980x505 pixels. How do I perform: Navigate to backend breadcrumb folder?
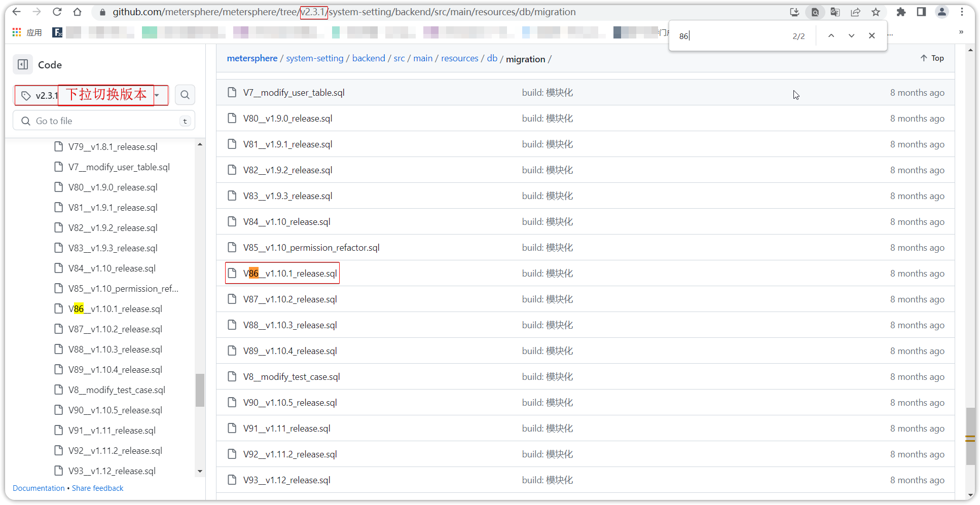(369, 58)
